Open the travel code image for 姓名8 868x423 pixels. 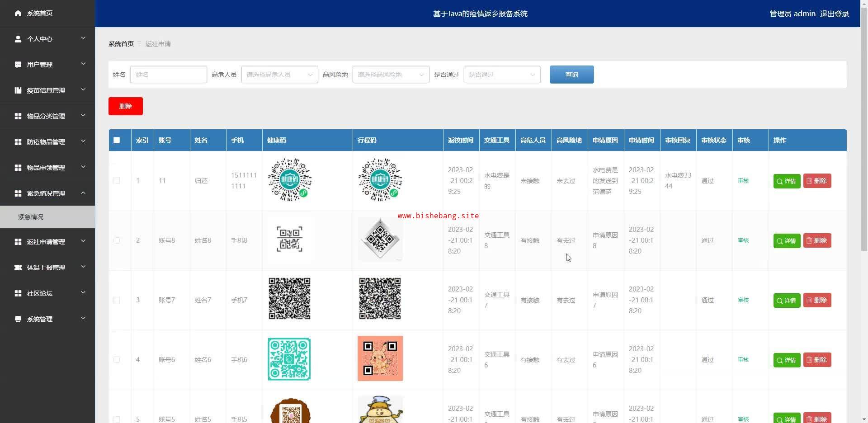pyautogui.click(x=380, y=240)
